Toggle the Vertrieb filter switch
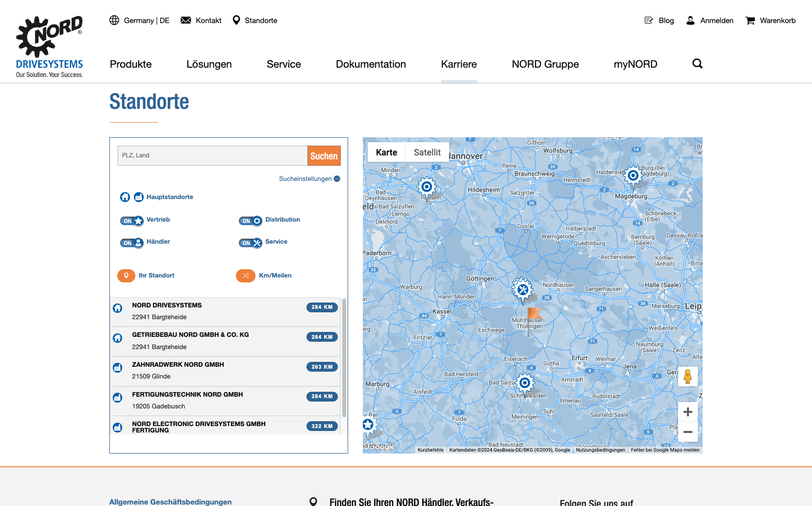The image size is (812, 506). [x=132, y=221]
